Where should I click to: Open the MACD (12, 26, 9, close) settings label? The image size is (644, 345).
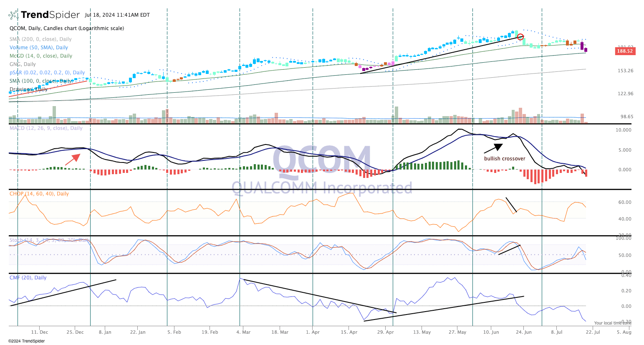tap(46, 128)
